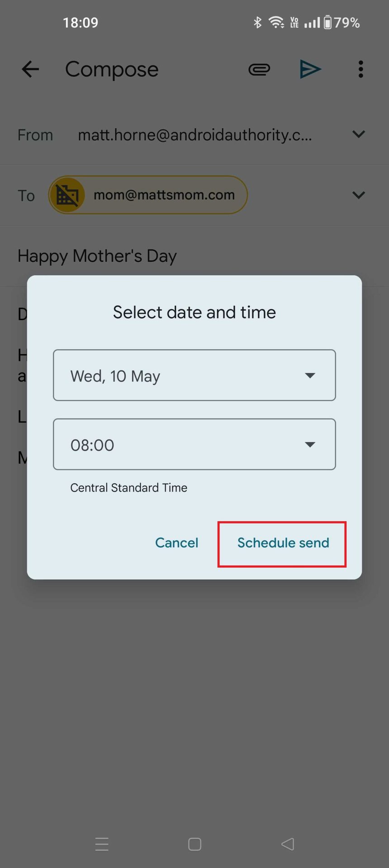Tap the battery status bar icon

point(327,22)
